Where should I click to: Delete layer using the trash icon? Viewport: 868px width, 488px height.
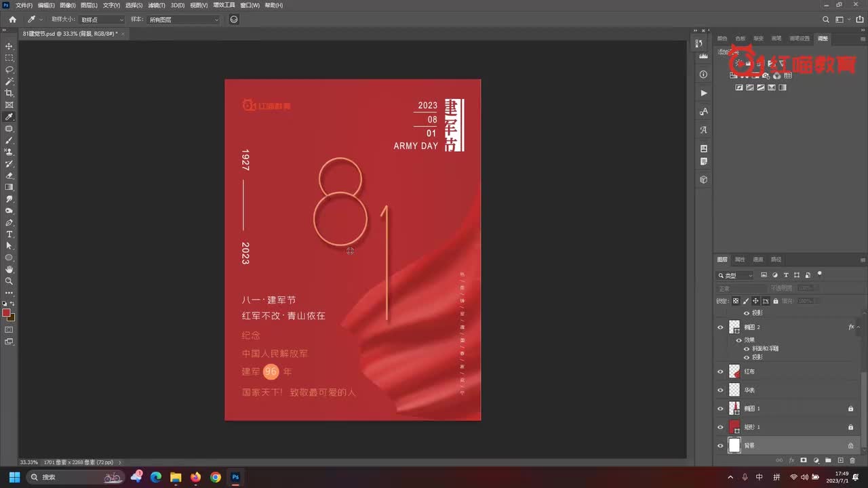[852, 461]
